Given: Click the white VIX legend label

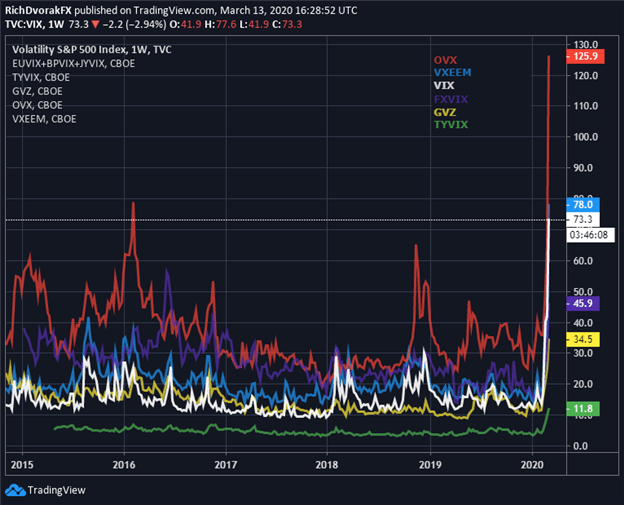Looking at the screenshot, I should tap(444, 86).
